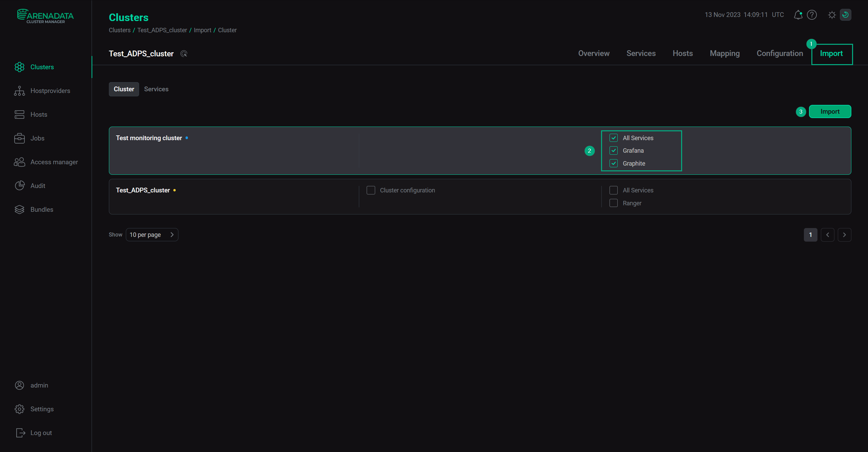
Task: Open the Configuration tab
Action: coord(779,53)
